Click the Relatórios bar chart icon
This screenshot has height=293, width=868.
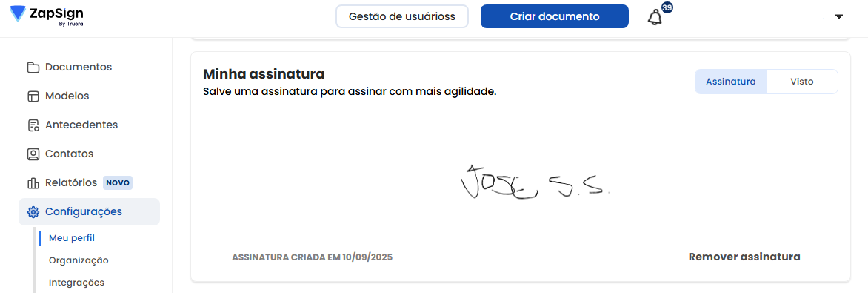(x=33, y=182)
